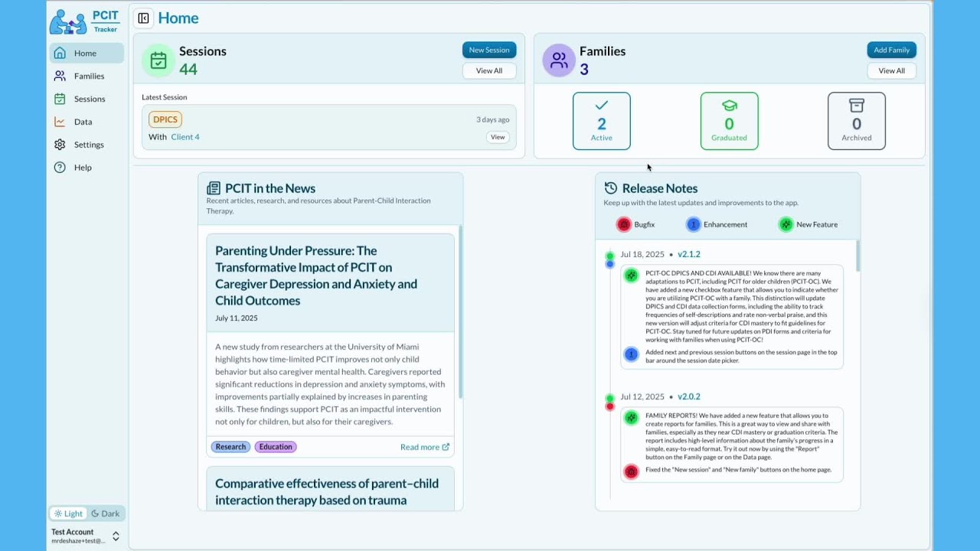980x551 pixels.
Task: Click the archive box icon
Action: (x=857, y=105)
